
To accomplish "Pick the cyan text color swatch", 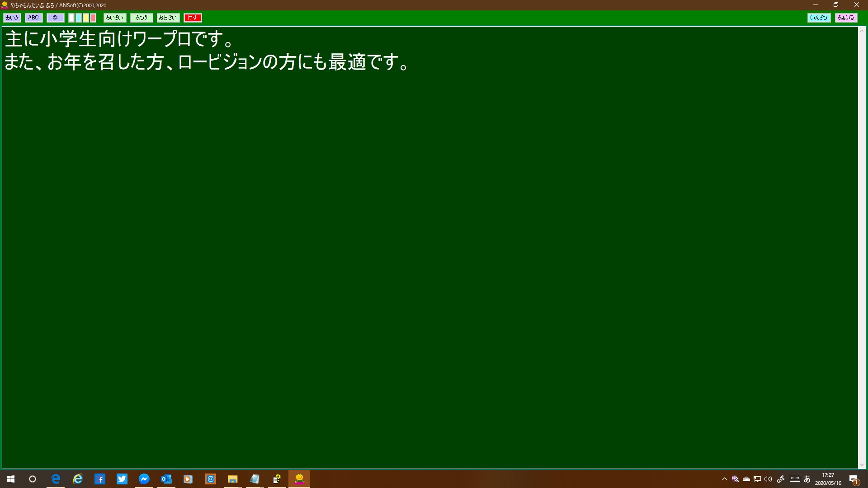I will [x=79, y=18].
